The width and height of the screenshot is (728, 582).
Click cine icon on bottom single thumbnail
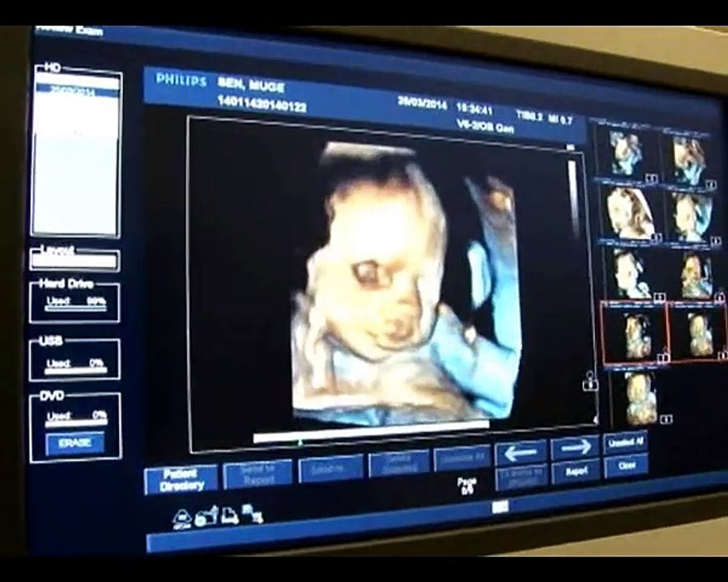click(667, 419)
